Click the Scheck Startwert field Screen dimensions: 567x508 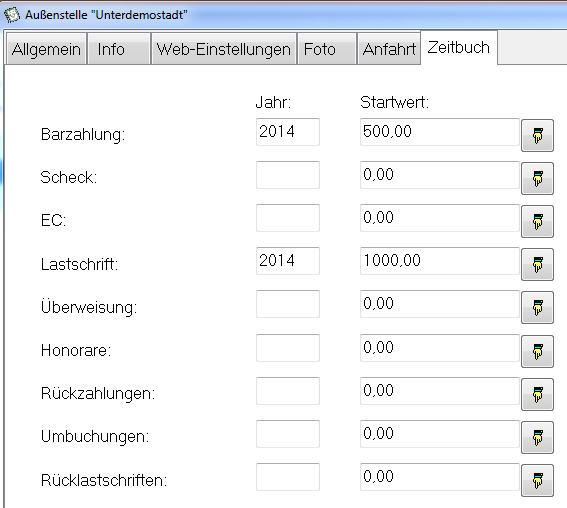[440, 175]
